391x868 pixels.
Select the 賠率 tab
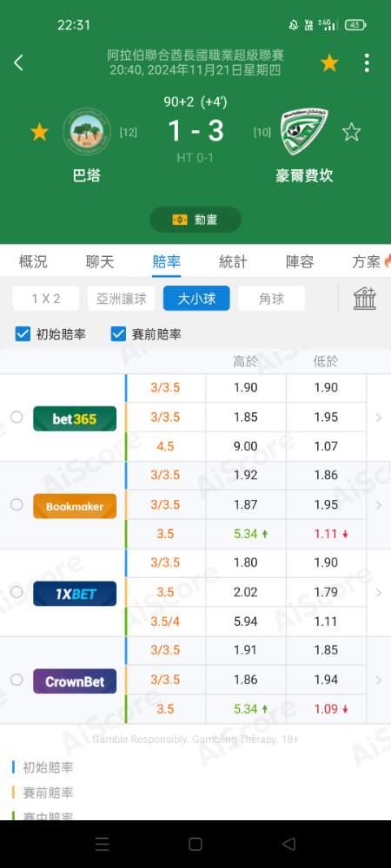click(166, 262)
